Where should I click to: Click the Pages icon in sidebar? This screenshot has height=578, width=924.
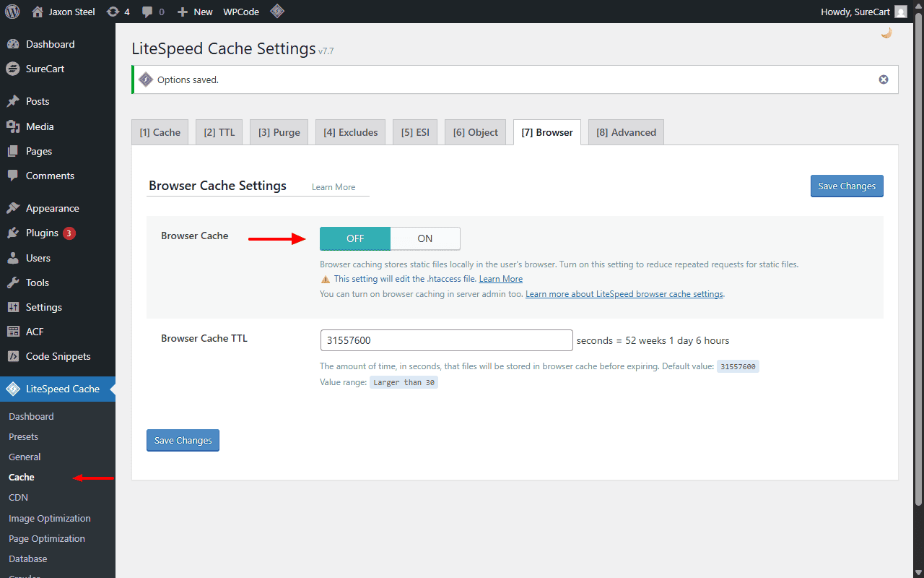click(x=13, y=151)
